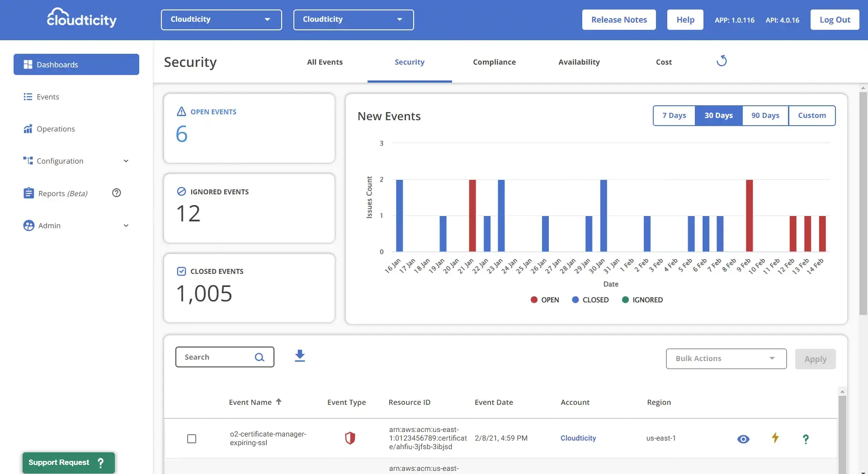Select the 30 Days range

(x=718, y=116)
